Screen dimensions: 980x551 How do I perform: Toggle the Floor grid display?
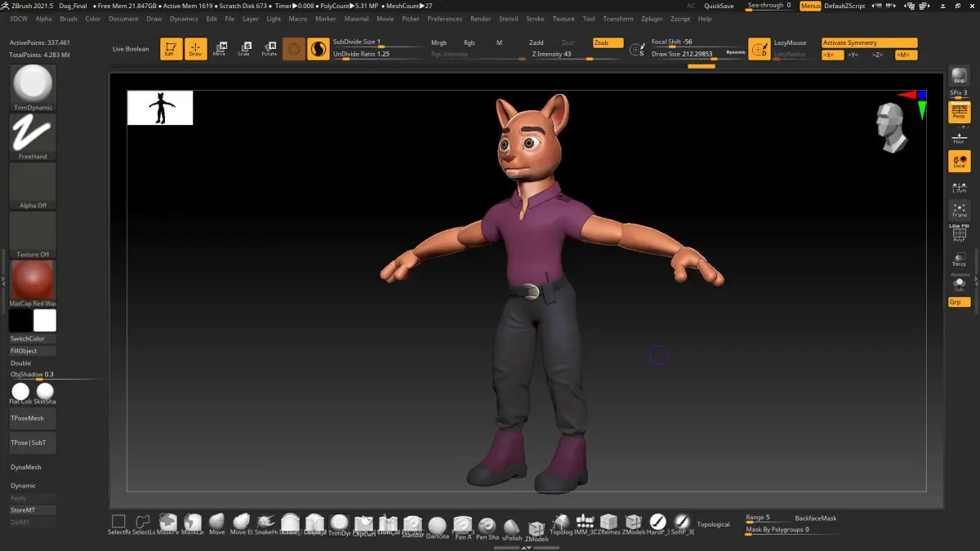[960, 137]
